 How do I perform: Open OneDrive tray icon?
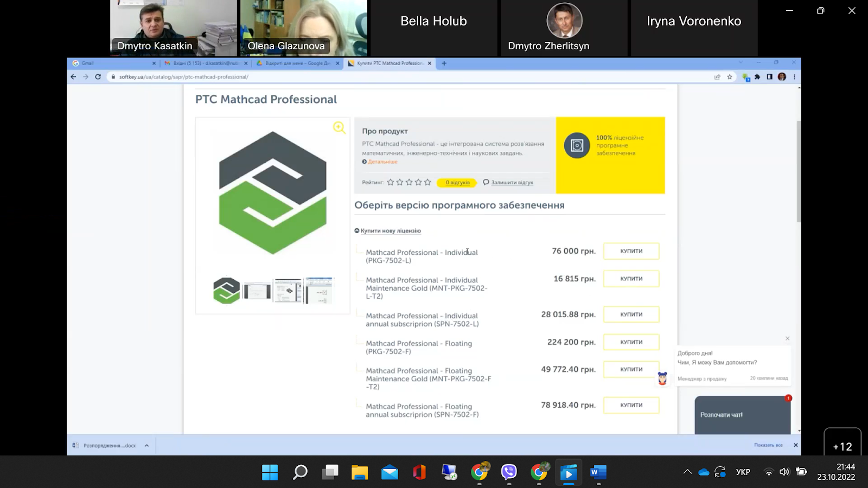(x=704, y=472)
